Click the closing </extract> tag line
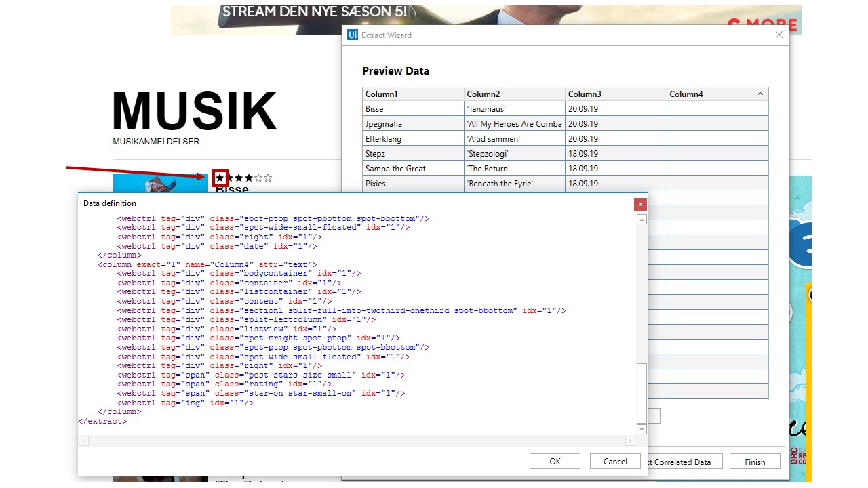Screen dimensions: 868x488 (102, 421)
